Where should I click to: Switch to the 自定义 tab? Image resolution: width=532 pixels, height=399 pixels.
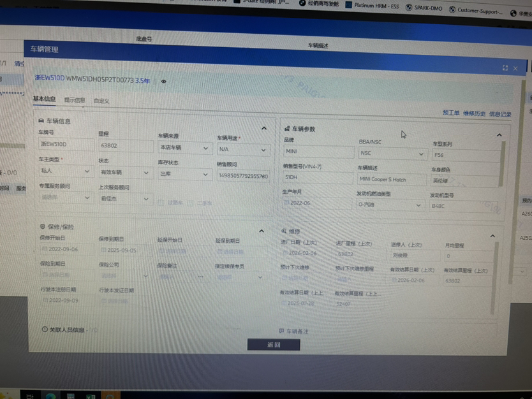coord(101,101)
